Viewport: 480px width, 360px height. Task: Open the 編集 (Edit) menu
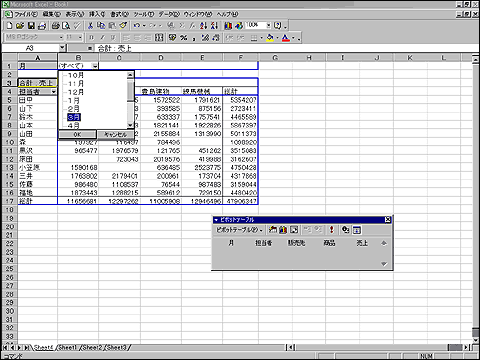coord(52,14)
